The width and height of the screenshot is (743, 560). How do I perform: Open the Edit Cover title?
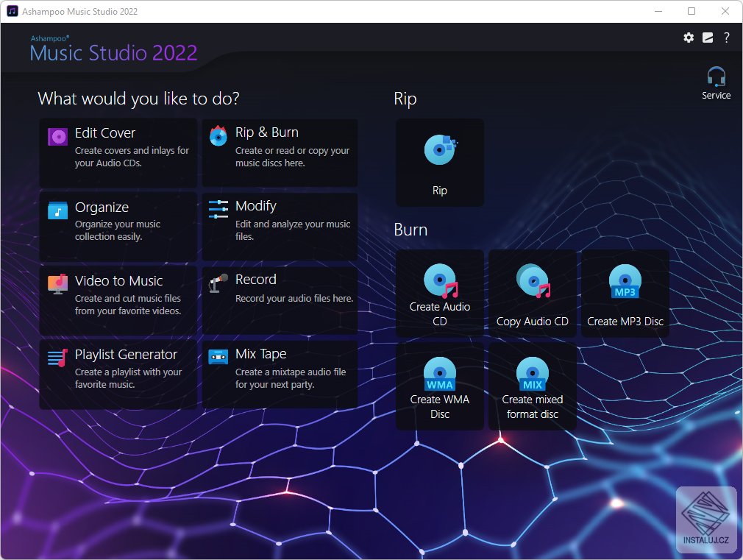click(105, 133)
